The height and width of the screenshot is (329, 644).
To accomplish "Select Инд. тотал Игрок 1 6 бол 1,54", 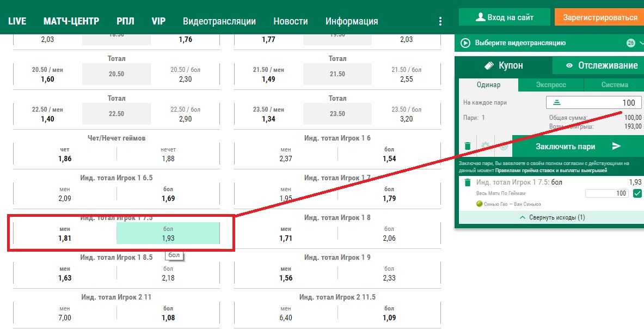I will click(389, 154).
